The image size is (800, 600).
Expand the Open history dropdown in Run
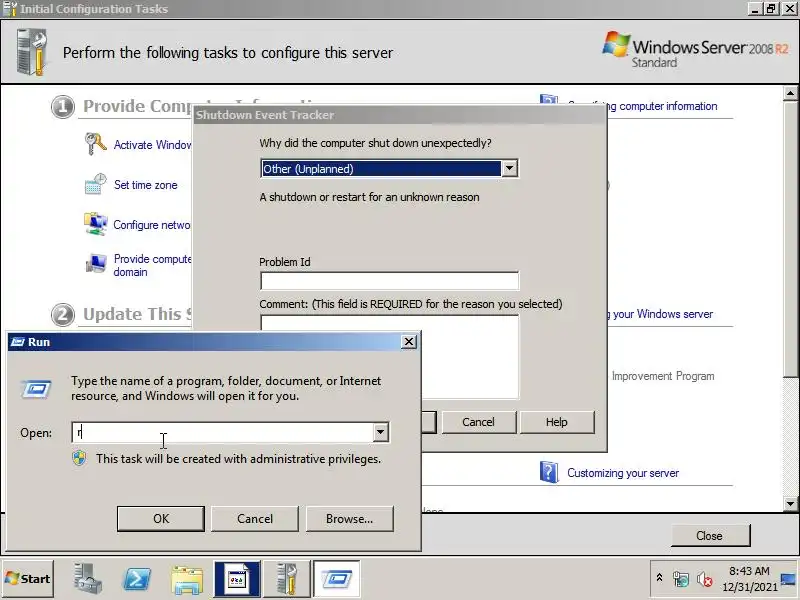[x=380, y=432]
